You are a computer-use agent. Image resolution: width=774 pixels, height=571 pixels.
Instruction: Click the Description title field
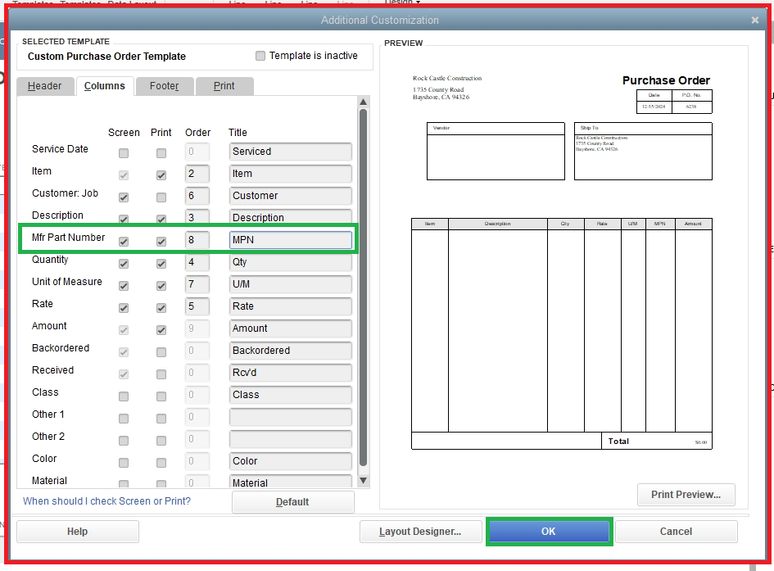(x=291, y=217)
